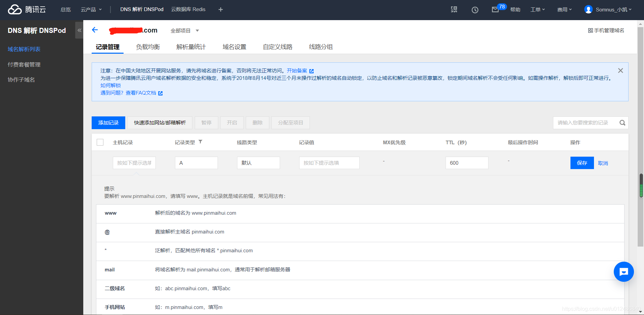Expand the 工单 menu
This screenshot has width=644, height=315.
[538, 9]
